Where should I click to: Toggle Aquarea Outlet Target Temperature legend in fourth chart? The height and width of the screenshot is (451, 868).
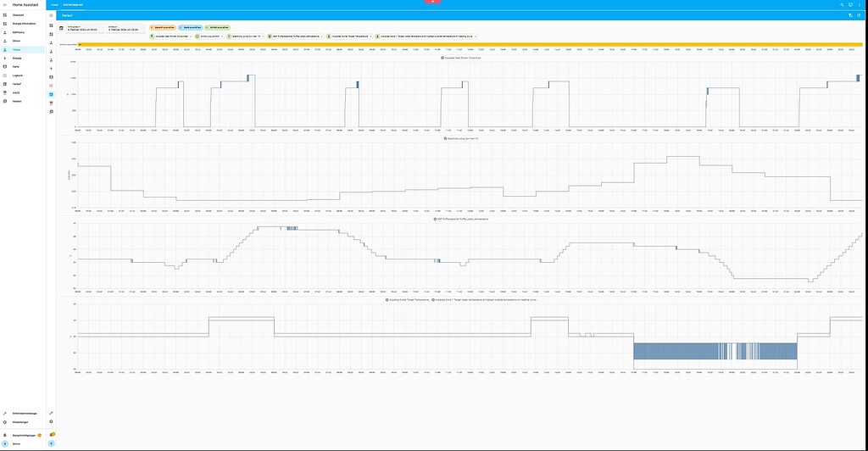[x=407, y=300]
